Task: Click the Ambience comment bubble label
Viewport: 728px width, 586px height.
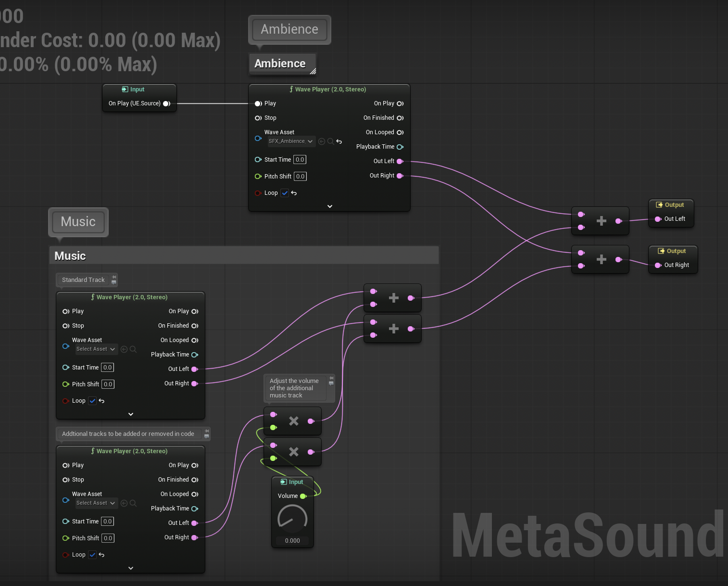Action: coord(289,29)
